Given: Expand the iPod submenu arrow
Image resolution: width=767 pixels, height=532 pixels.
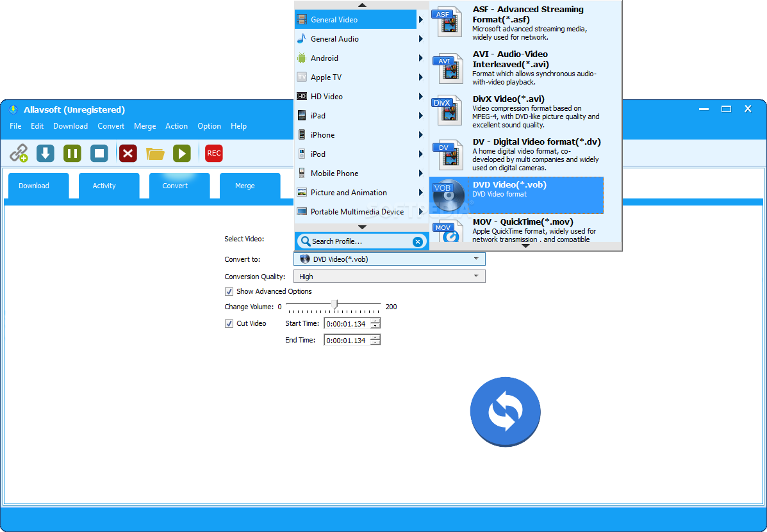Looking at the screenshot, I should click(421, 154).
